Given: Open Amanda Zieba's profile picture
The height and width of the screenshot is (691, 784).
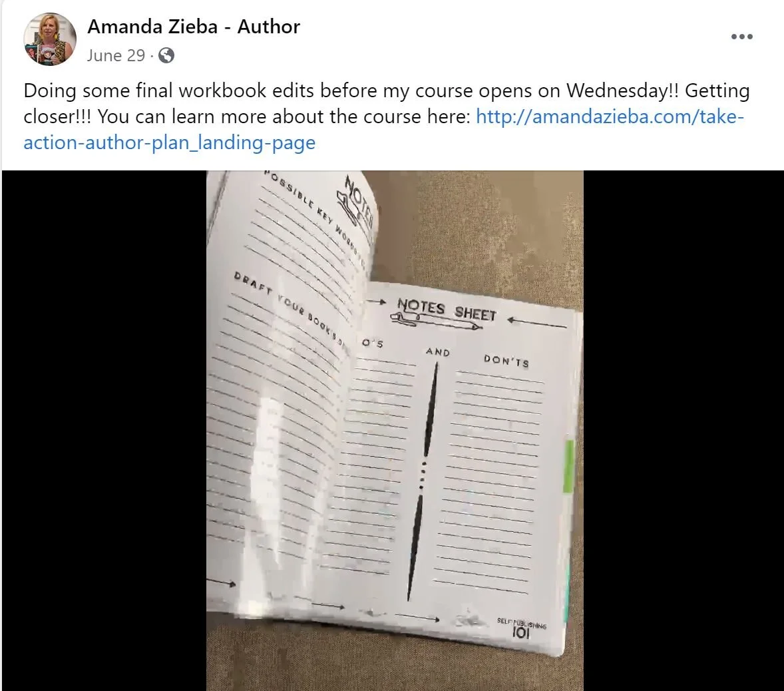Looking at the screenshot, I should pos(49,39).
